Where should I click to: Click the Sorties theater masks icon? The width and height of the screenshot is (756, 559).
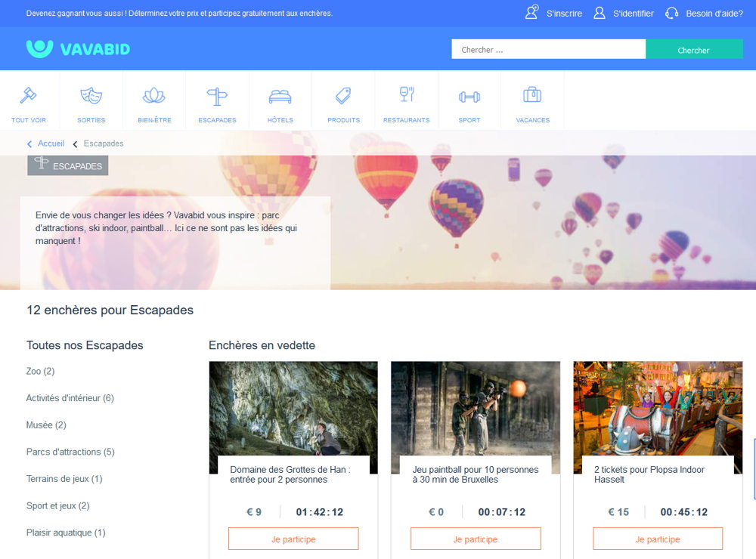[x=91, y=95]
